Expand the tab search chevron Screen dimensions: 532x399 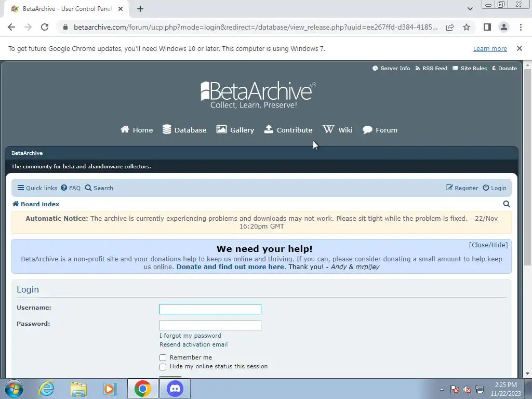(470, 9)
